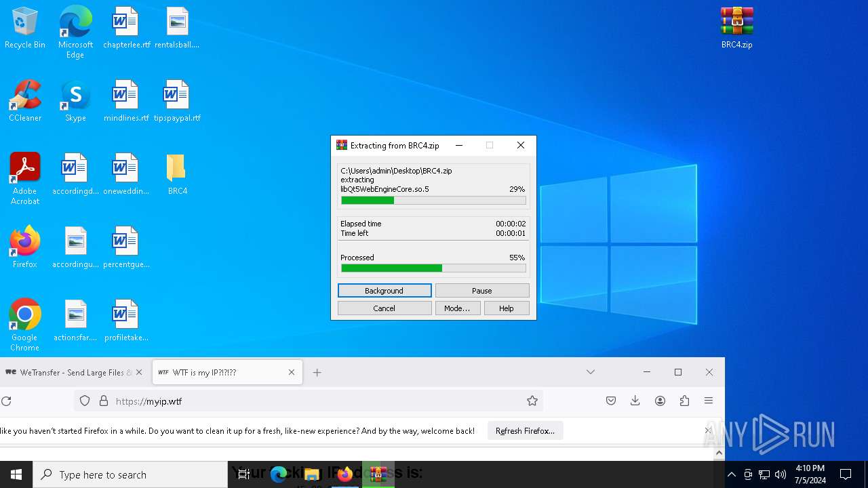
Task: Select the profiletake... Word document icon
Action: (126, 321)
